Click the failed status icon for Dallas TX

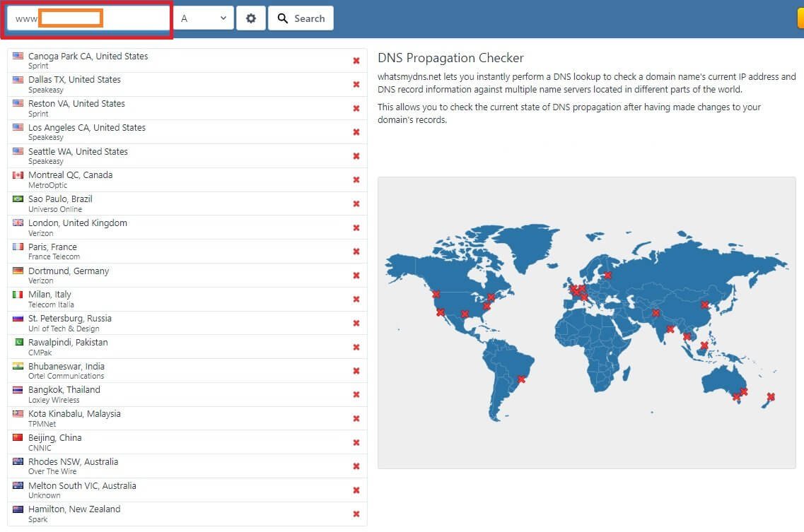pos(356,85)
